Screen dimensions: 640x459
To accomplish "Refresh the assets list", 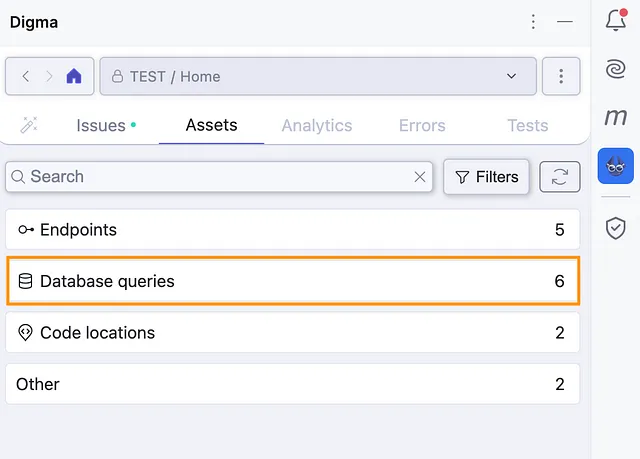I will (560, 177).
